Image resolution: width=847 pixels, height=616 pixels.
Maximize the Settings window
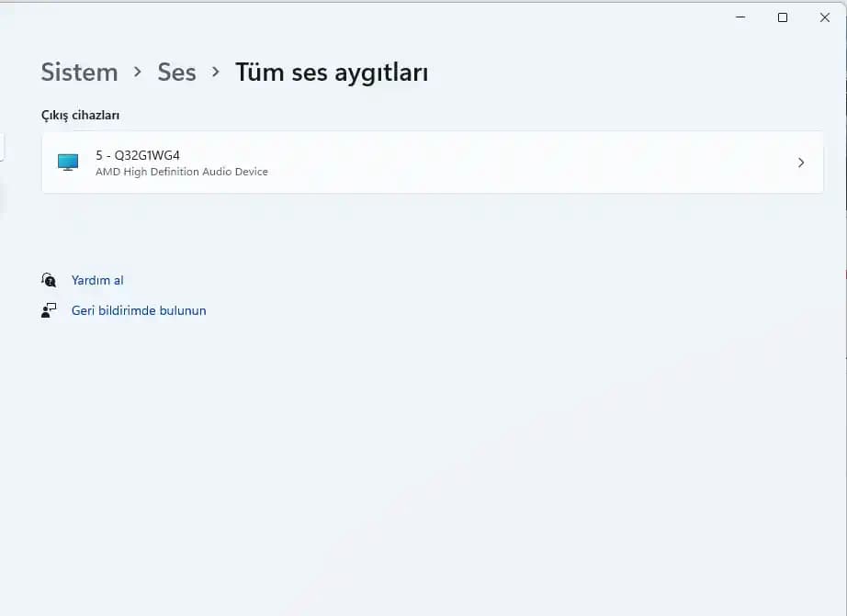coord(783,17)
